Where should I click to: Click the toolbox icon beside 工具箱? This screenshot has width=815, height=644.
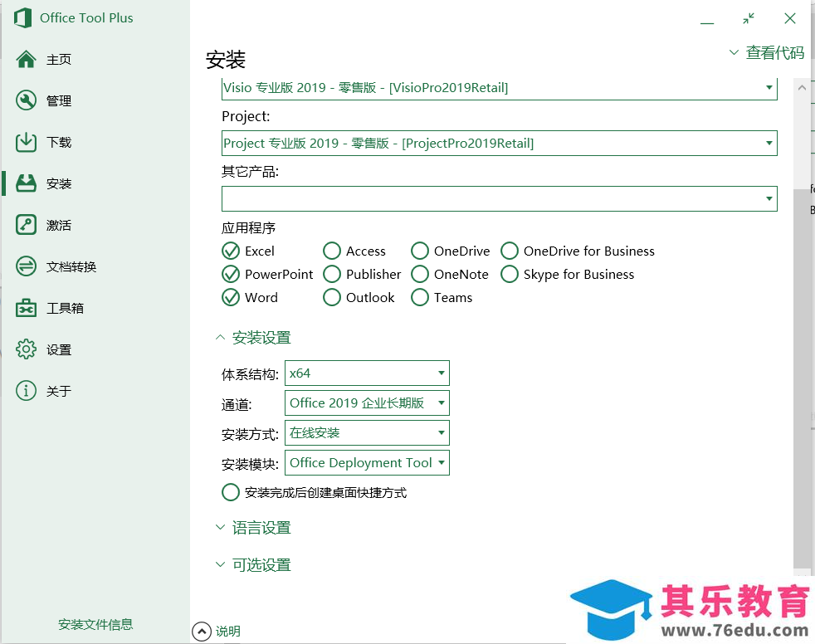pos(26,308)
